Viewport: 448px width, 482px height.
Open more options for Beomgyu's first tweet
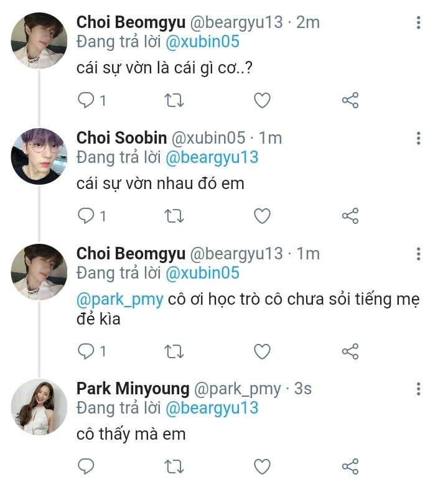click(x=419, y=23)
